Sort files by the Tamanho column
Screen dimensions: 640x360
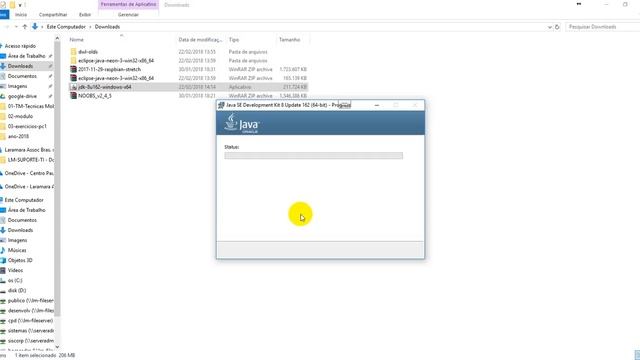pos(289,40)
